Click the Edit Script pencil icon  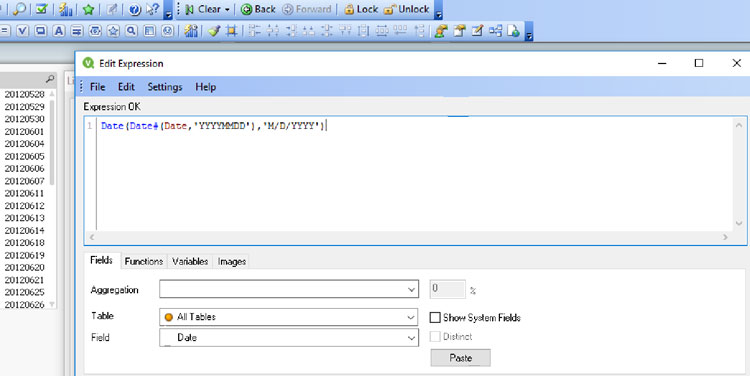coord(477,31)
